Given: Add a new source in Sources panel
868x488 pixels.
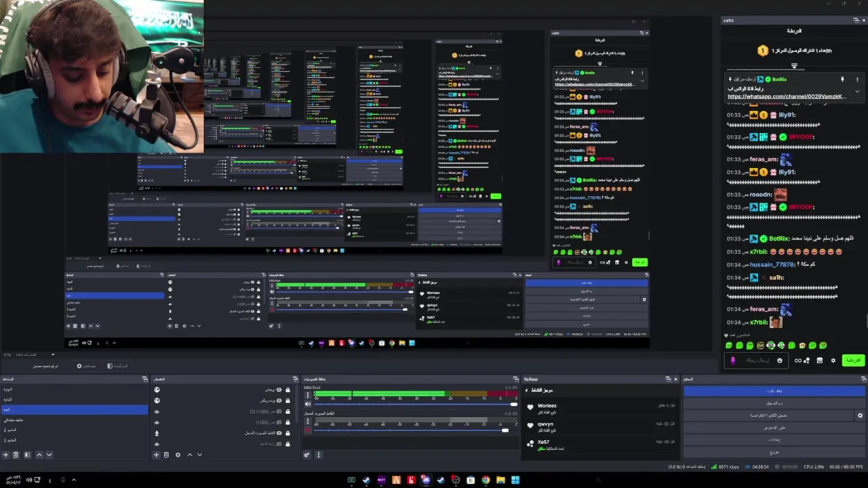Looking at the screenshot, I should (x=156, y=454).
